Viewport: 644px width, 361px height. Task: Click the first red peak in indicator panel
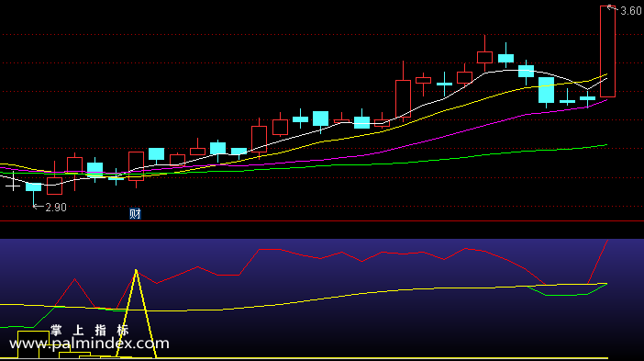pyautogui.click(x=74, y=279)
